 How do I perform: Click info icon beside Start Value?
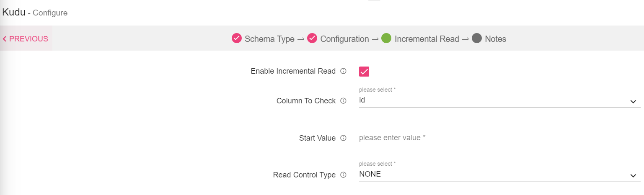(x=343, y=138)
